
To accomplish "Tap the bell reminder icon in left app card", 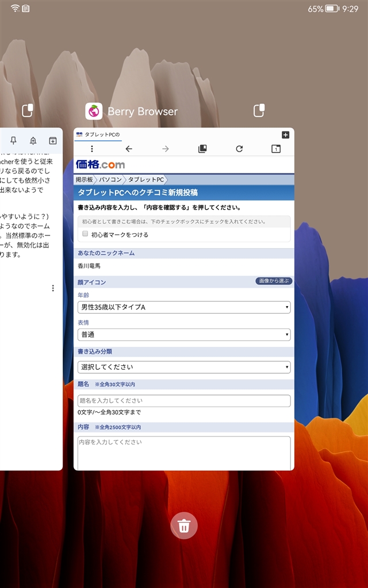I will point(33,140).
